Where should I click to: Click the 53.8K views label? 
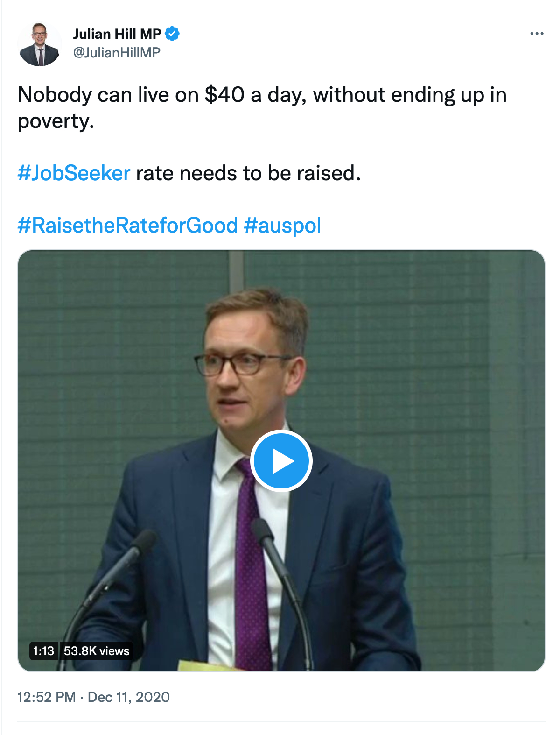coord(96,651)
